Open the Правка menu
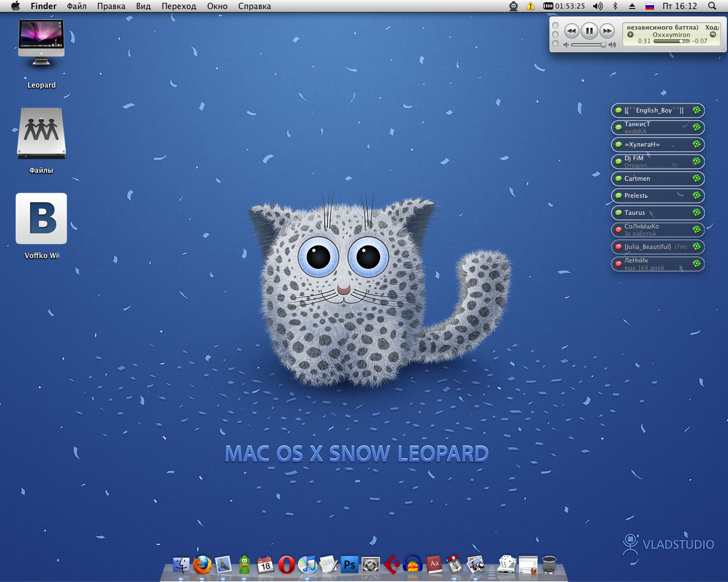 click(x=111, y=6)
